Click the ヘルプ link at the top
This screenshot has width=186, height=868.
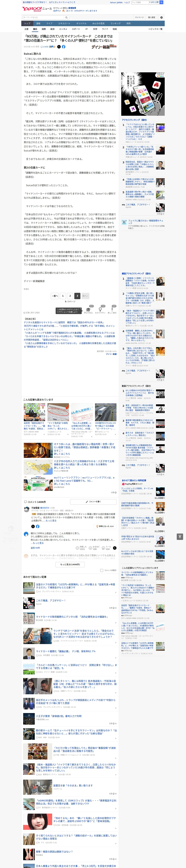(127, 2)
